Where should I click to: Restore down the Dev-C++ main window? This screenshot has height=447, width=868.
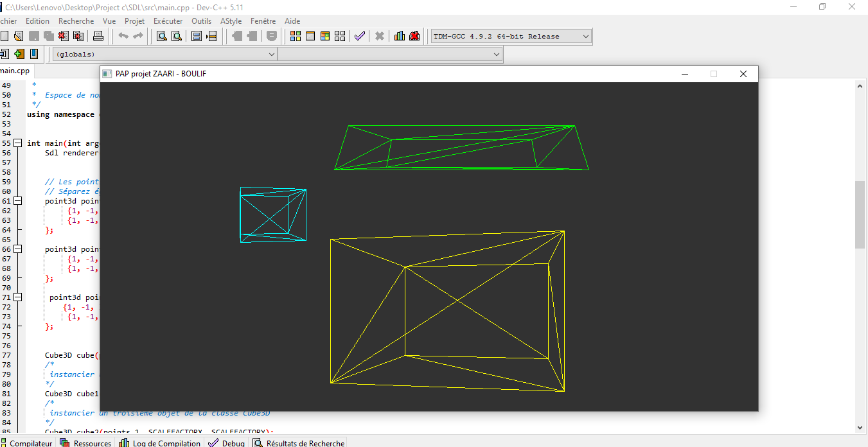(x=822, y=6)
